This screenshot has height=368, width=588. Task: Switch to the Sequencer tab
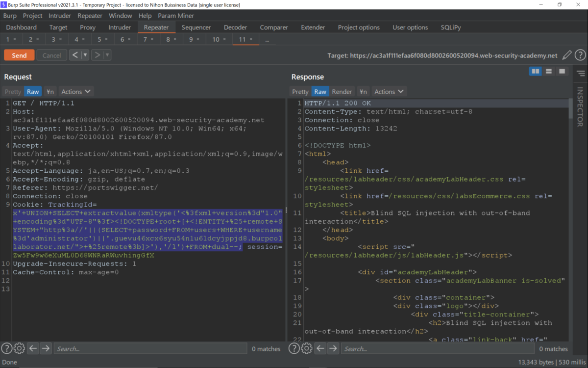pyautogui.click(x=196, y=27)
